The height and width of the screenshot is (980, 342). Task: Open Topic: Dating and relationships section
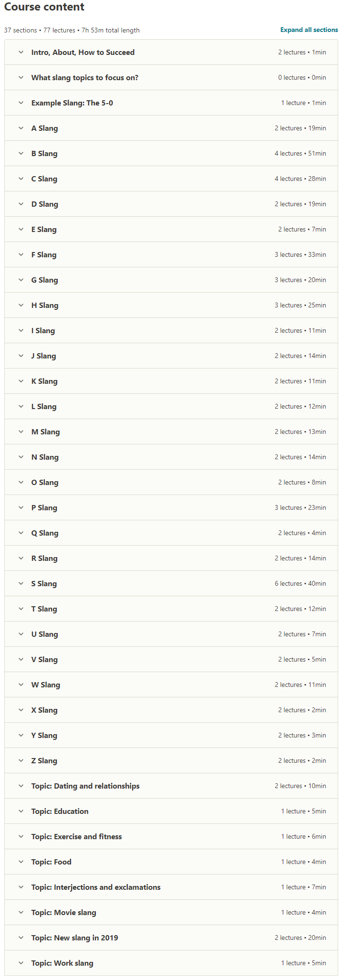point(171,786)
